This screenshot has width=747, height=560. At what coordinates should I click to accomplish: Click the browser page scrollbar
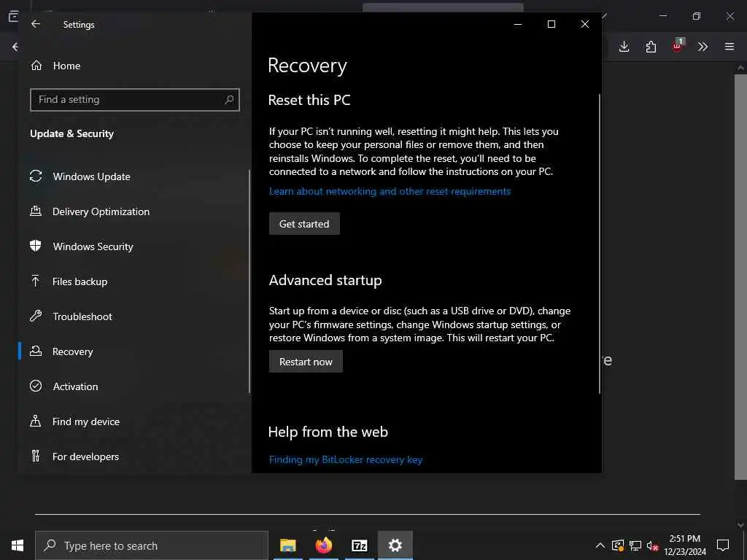740,276
